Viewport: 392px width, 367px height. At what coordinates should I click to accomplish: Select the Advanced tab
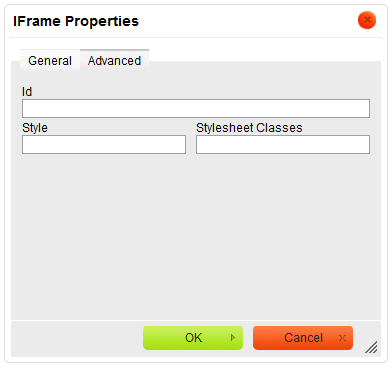(x=114, y=61)
